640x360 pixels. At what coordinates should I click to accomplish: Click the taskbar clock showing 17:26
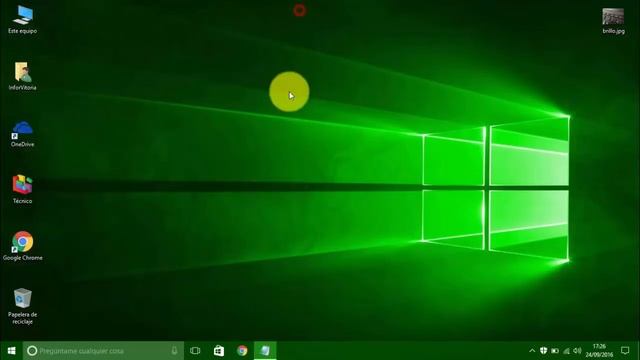click(599, 351)
